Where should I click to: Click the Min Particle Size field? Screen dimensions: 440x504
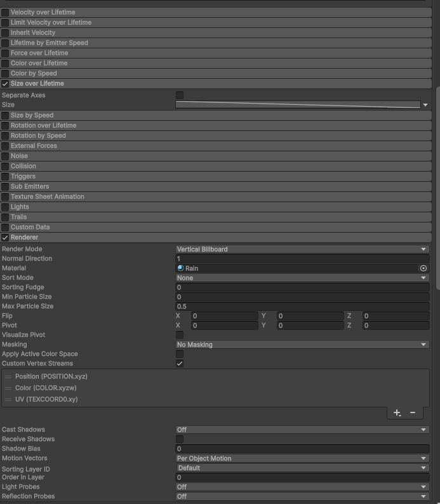click(302, 297)
